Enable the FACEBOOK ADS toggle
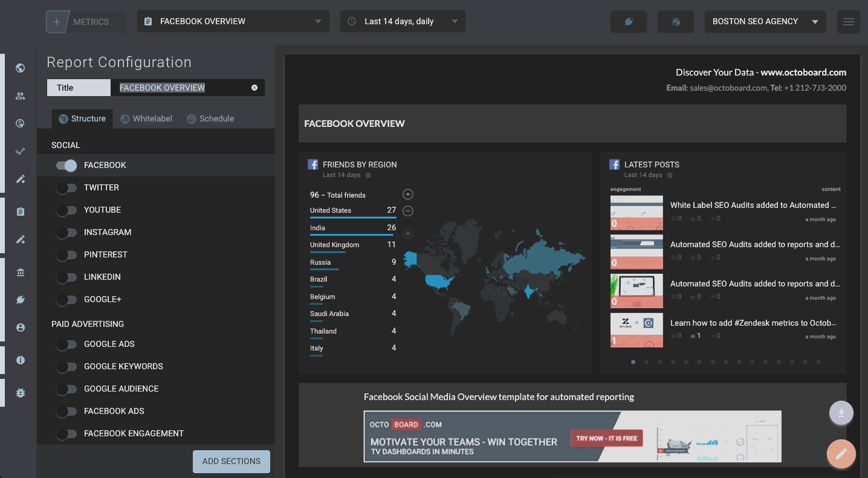The width and height of the screenshot is (868, 478). click(x=66, y=412)
